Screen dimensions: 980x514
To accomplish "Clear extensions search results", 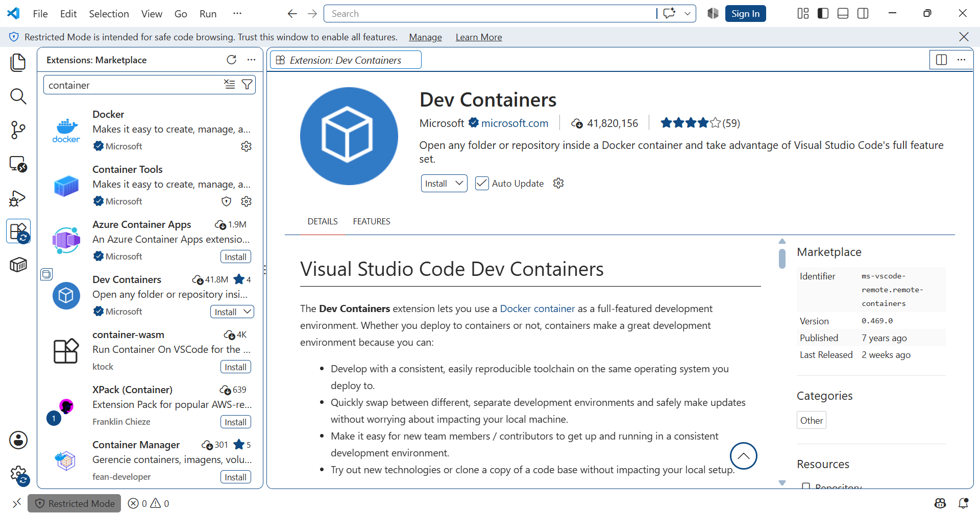I will pyautogui.click(x=230, y=85).
